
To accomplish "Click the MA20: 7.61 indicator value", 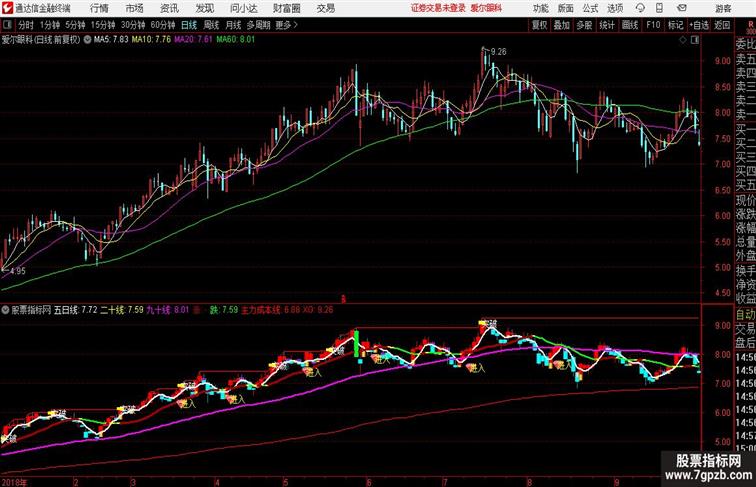I will pyautogui.click(x=193, y=40).
